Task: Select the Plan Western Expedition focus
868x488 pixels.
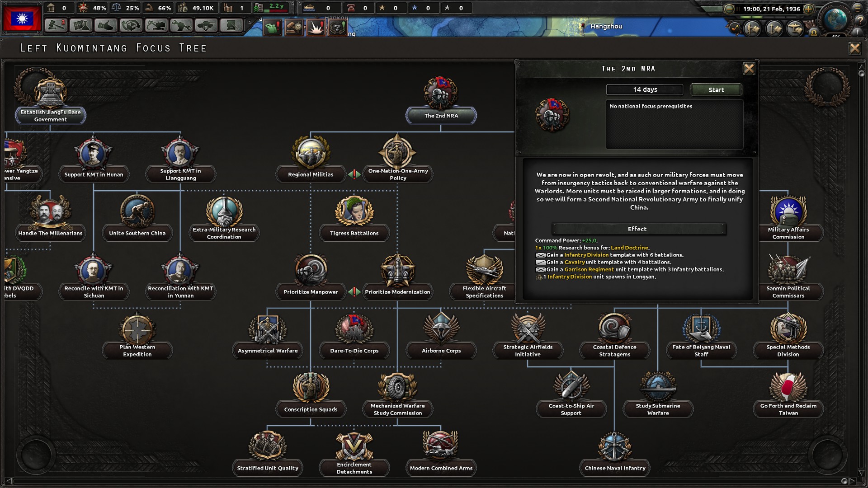Action: pos(137,335)
